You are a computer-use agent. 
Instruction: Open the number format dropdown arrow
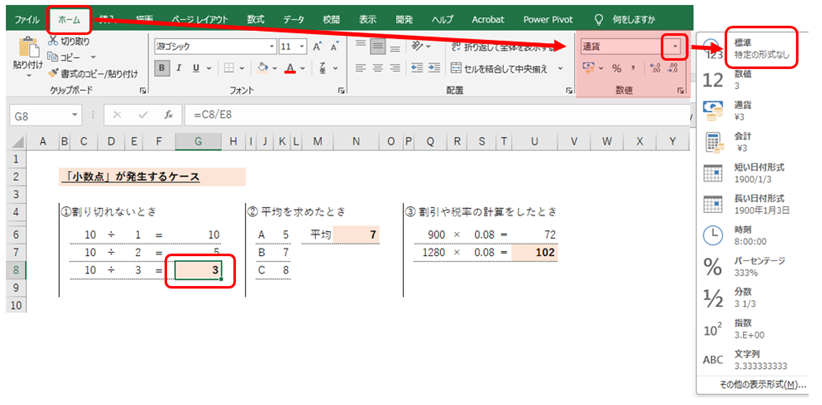click(x=676, y=46)
